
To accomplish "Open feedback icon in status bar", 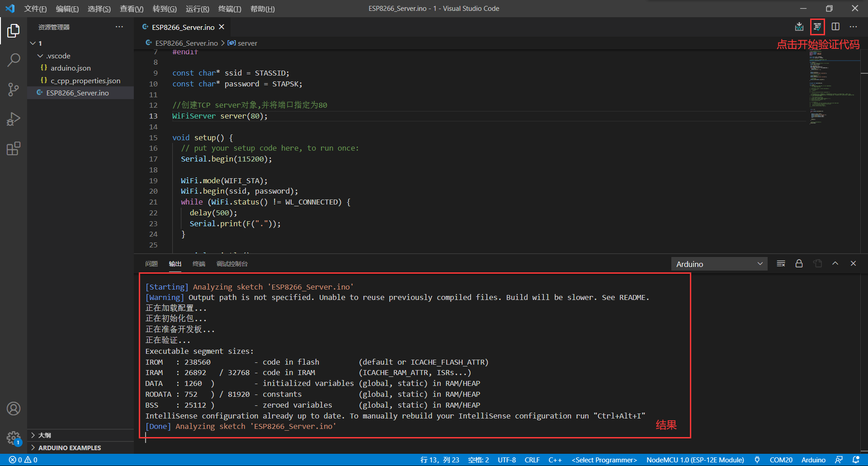I will [x=839, y=460].
